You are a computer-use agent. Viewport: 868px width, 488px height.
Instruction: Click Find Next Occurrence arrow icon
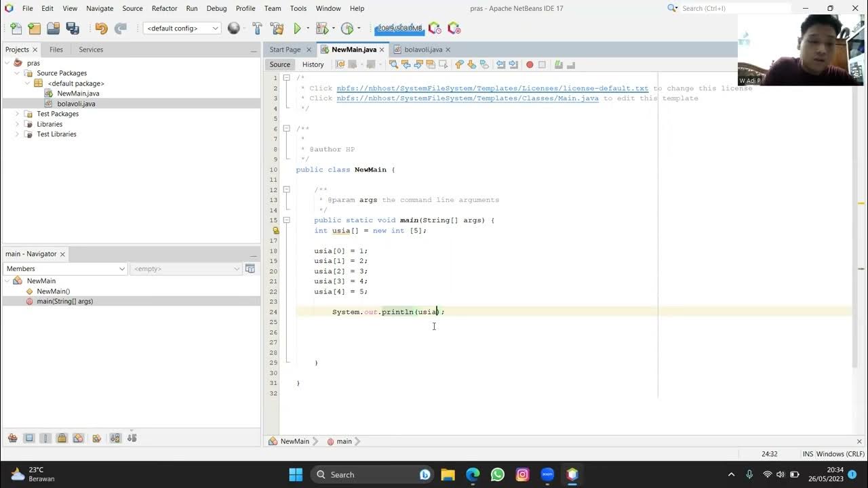[x=418, y=64]
